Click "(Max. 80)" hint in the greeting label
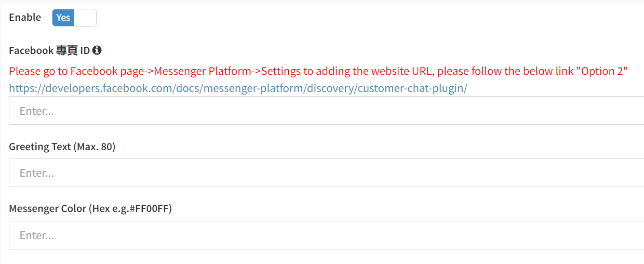The width and height of the screenshot is (644, 264). [x=94, y=147]
